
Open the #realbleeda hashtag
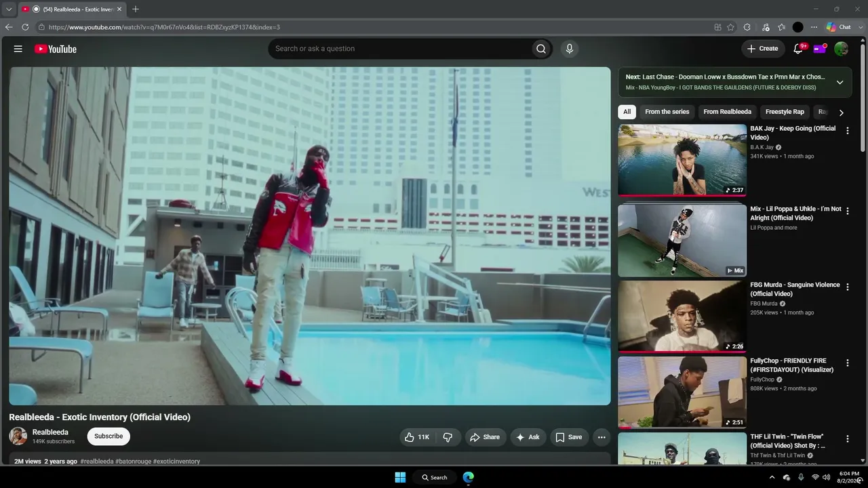tap(97, 462)
